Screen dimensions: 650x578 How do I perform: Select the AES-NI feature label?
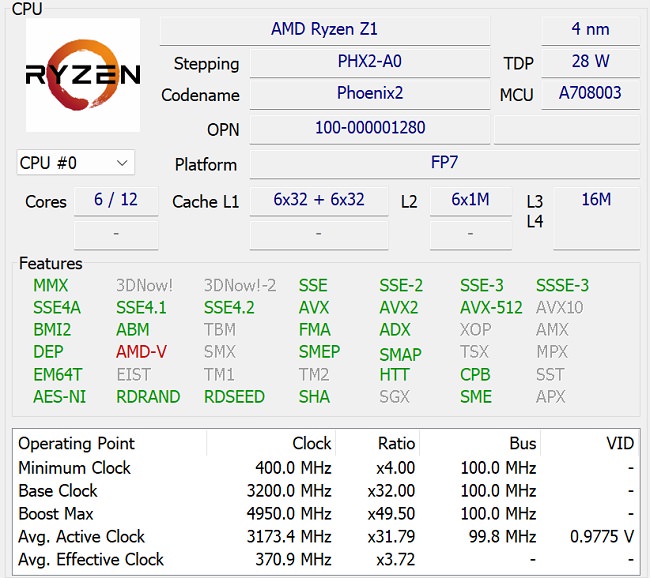(60, 397)
